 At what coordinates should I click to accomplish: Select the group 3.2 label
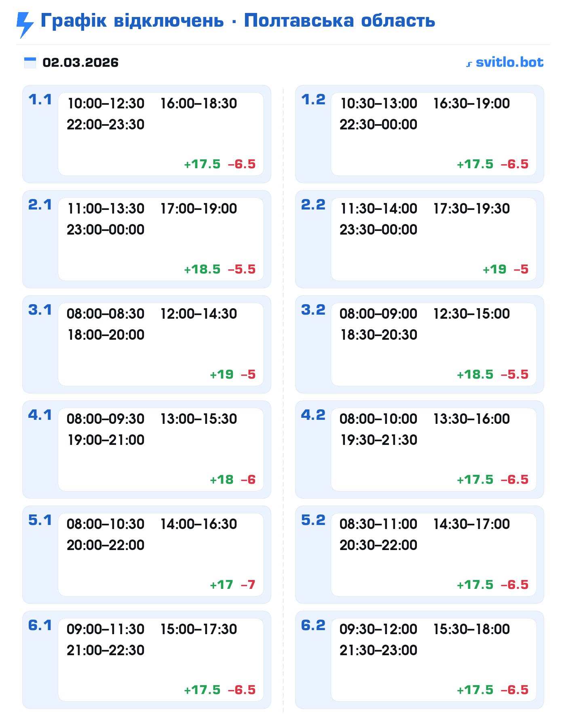click(313, 310)
